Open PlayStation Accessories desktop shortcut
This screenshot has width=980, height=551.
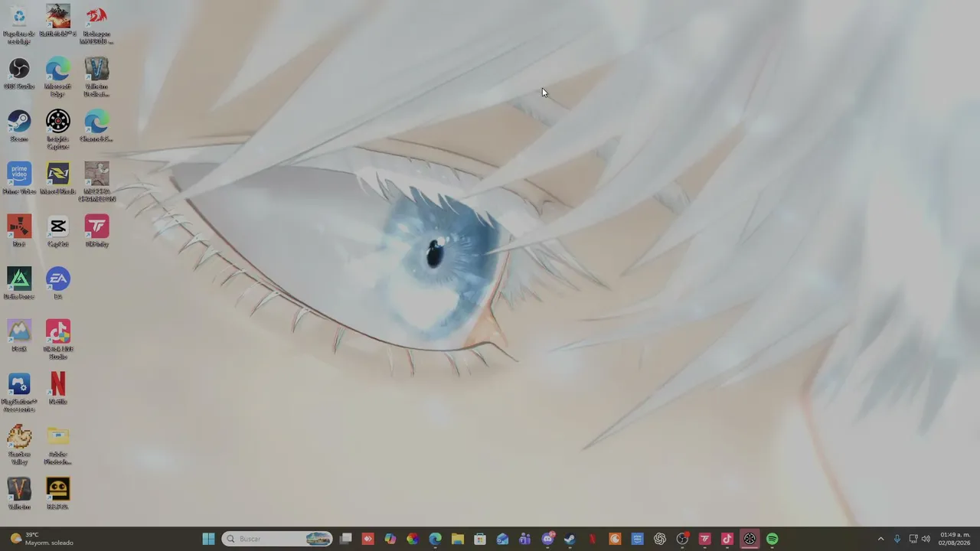[x=19, y=393]
